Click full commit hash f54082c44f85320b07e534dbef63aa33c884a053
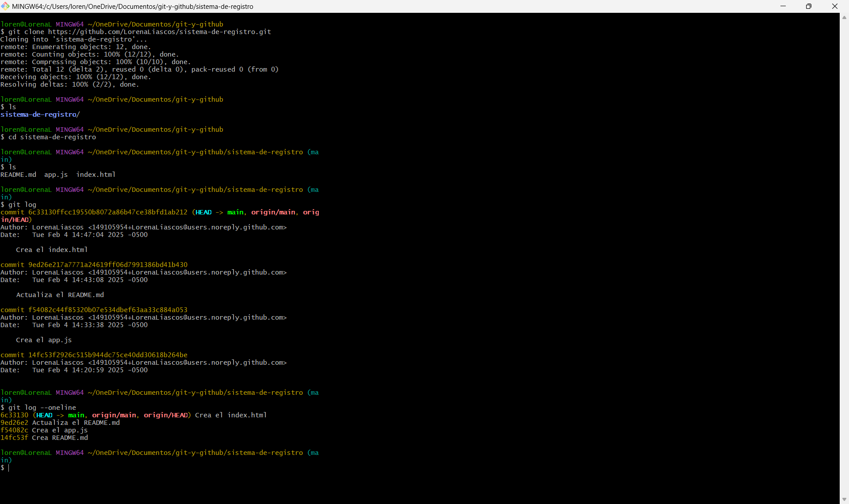The height and width of the screenshot is (504, 849). click(x=108, y=310)
